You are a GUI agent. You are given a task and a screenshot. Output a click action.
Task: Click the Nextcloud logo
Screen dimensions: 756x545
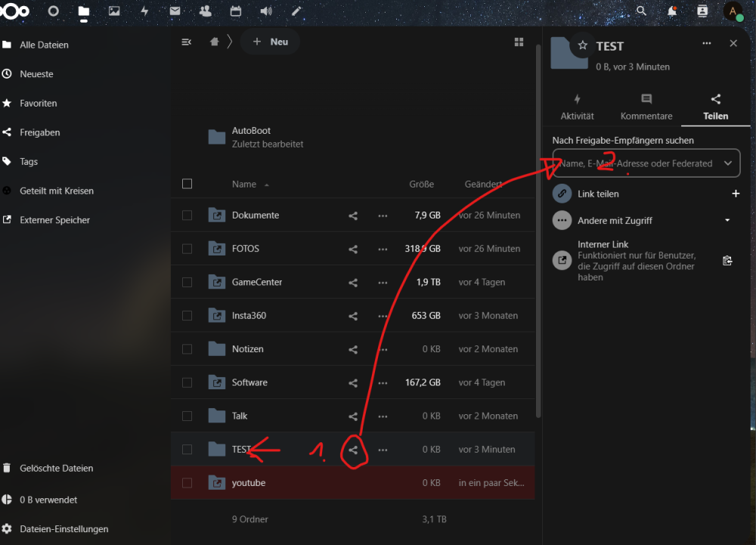(14, 11)
